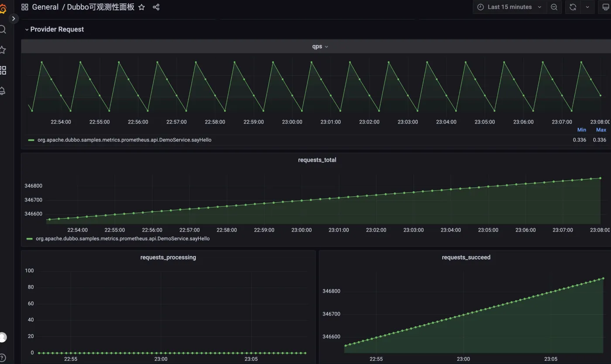Open qps panel title menu

point(320,46)
